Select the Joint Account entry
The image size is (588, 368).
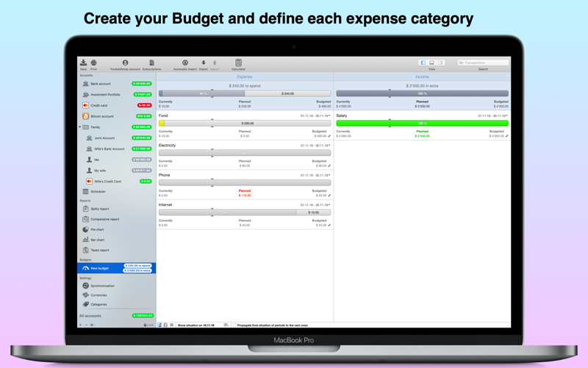(x=117, y=138)
